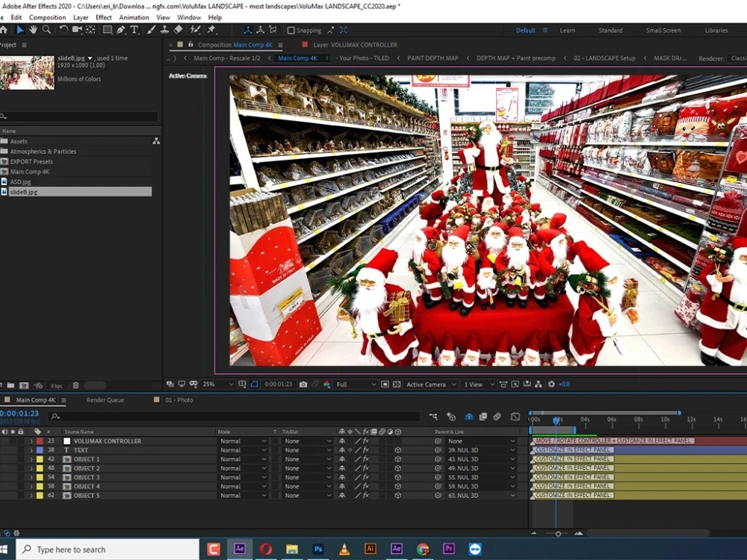This screenshot has width=747, height=560.
Task: Select the Hand tool
Action: (33, 30)
